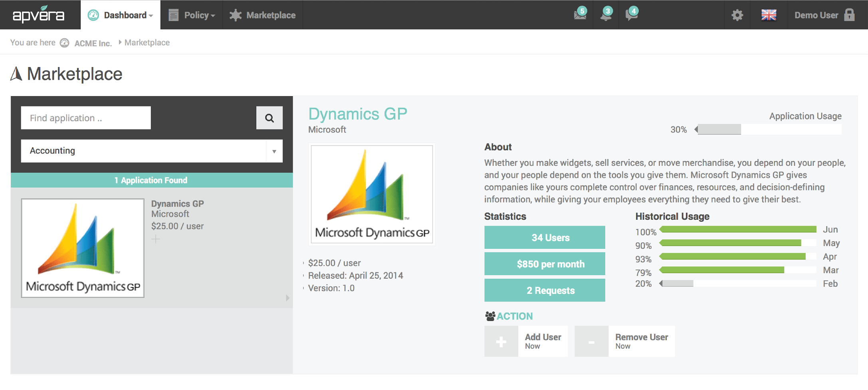Click the Dynamics GP result title
868x390 pixels.
tap(177, 203)
